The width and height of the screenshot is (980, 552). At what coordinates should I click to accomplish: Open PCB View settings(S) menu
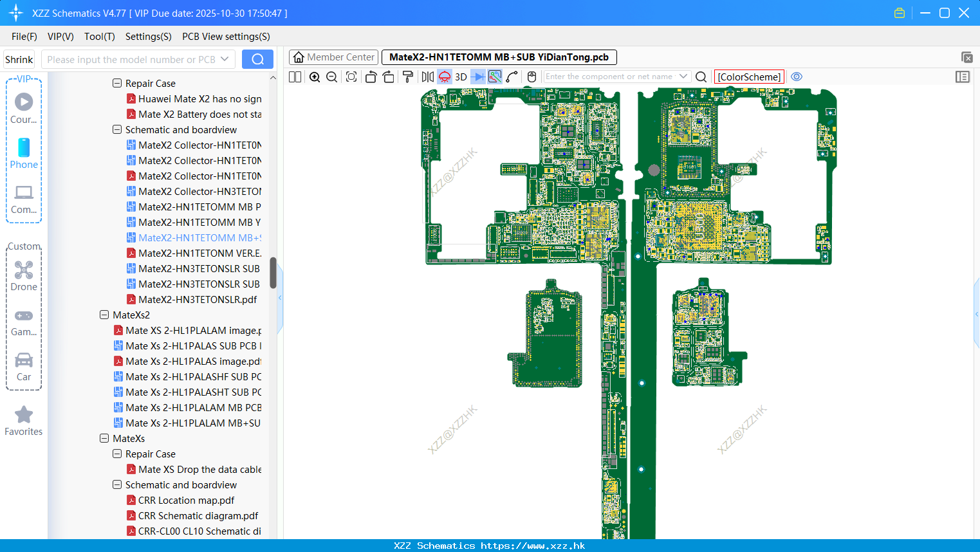226,37
